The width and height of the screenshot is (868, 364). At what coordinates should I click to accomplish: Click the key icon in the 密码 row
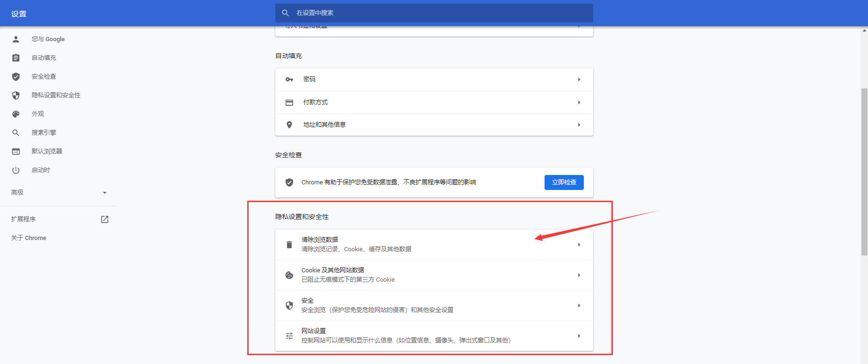coord(289,80)
